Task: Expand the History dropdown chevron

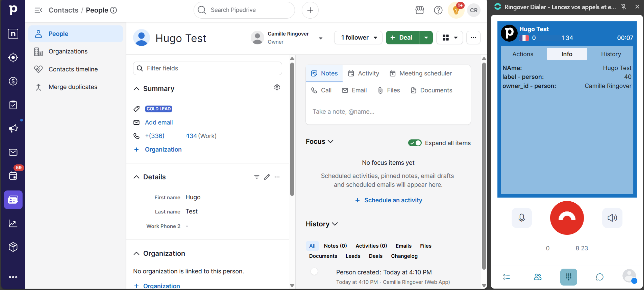Action: pyautogui.click(x=335, y=224)
